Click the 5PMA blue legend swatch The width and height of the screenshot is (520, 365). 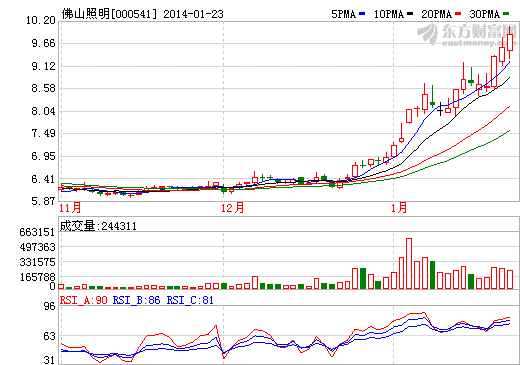coord(362,14)
